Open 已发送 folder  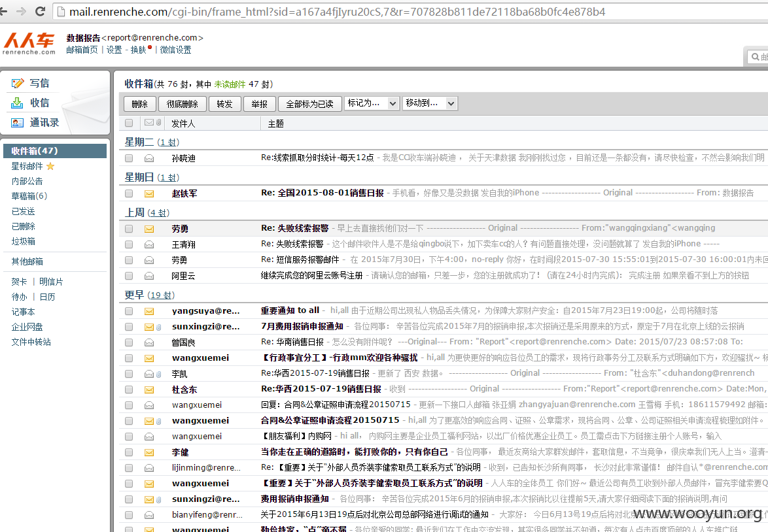coord(24,211)
